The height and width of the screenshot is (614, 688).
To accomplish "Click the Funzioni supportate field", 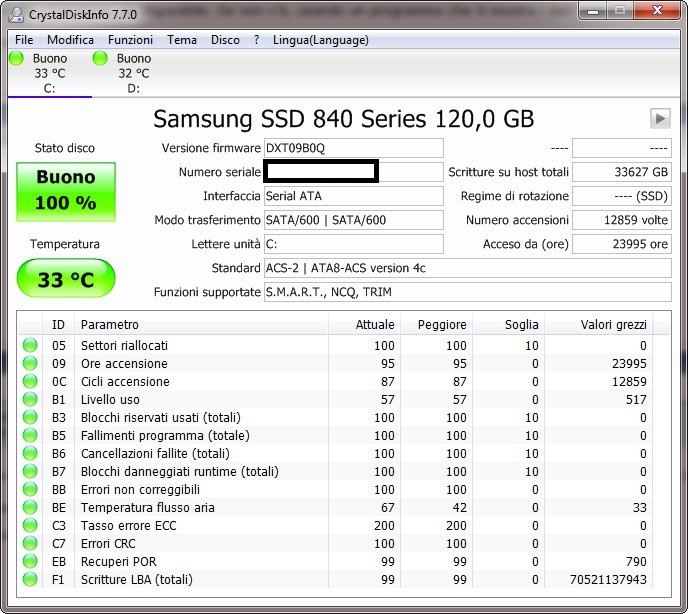I will point(468,292).
